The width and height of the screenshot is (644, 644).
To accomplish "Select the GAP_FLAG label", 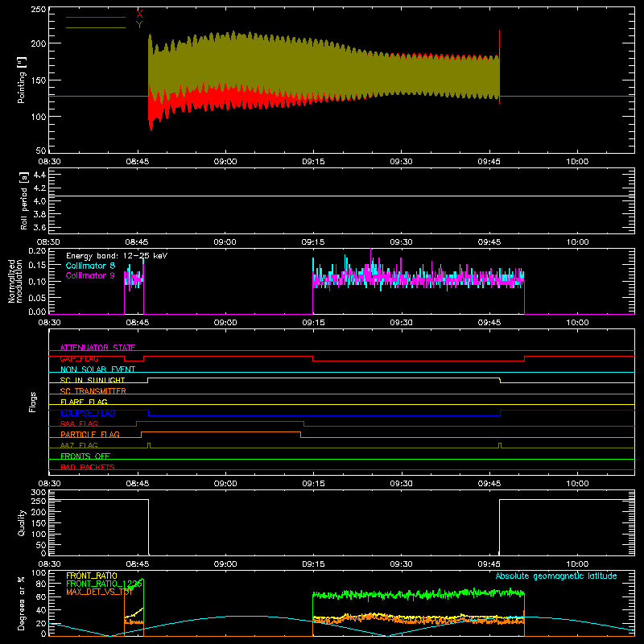I will click(79, 358).
